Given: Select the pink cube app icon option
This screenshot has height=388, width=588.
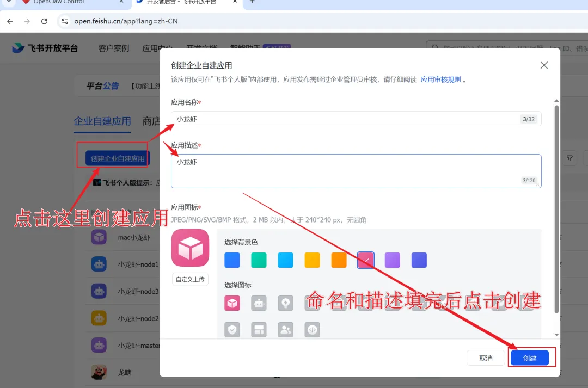Looking at the screenshot, I should pos(232,303).
